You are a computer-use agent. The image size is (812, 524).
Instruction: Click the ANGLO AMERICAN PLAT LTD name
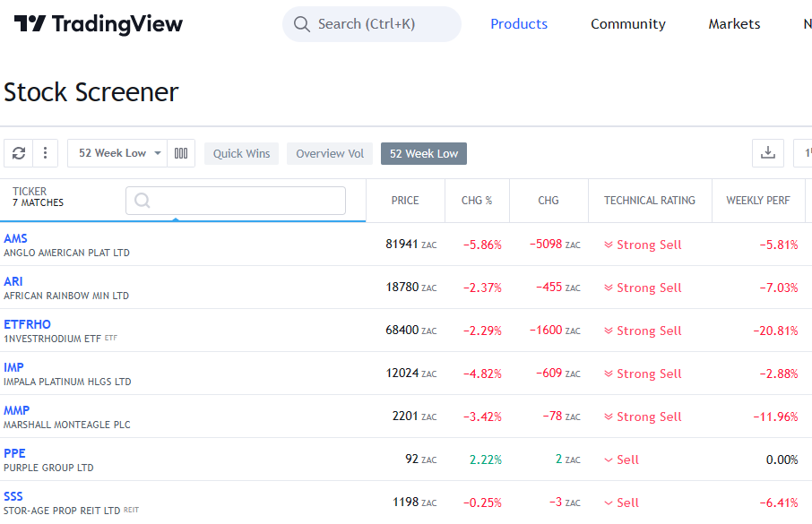[x=67, y=253]
